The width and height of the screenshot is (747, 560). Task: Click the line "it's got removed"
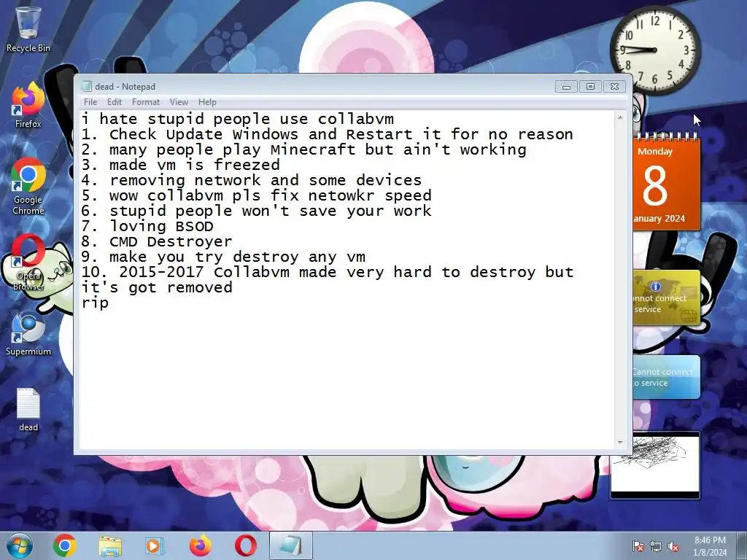click(x=157, y=287)
